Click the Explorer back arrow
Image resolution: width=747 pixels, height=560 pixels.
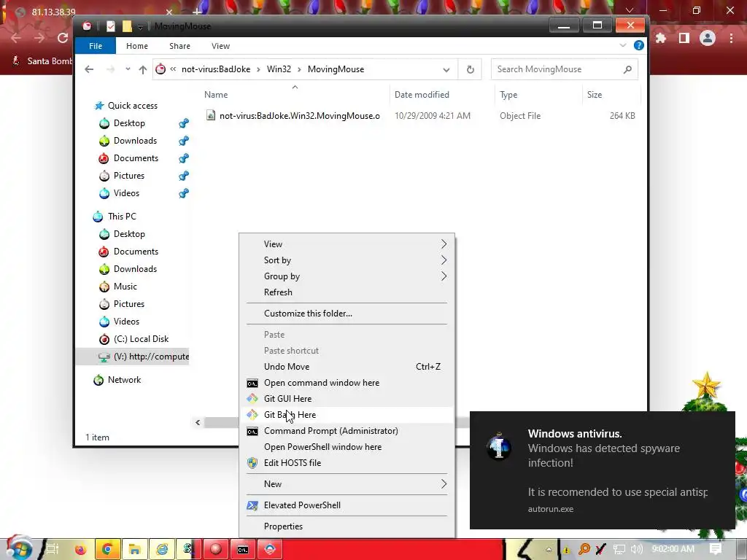89,69
